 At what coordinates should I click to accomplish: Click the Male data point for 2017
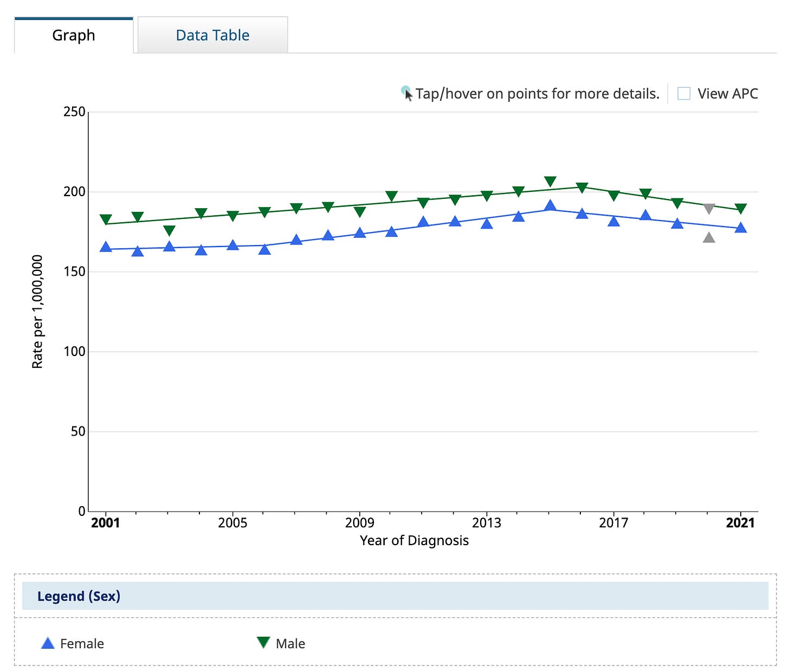[613, 195]
